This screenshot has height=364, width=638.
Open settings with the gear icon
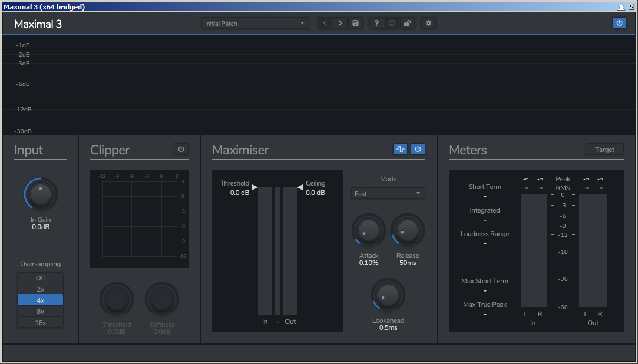(x=428, y=23)
